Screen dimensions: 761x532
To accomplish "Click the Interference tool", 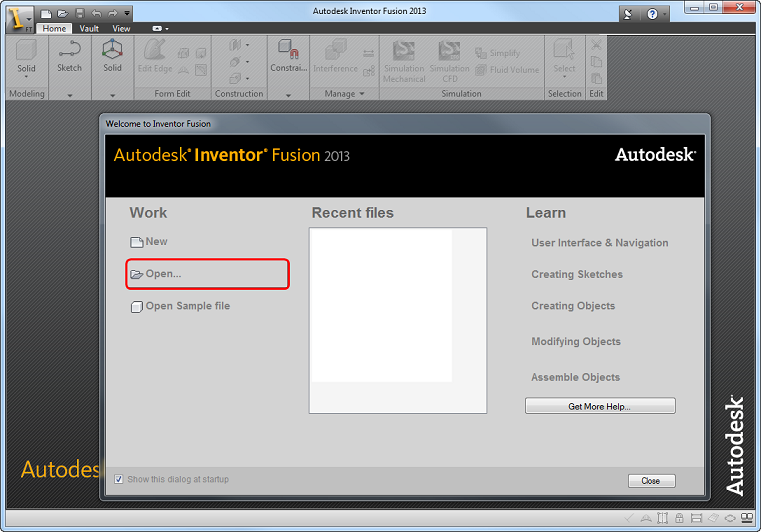I will click(x=335, y=56).
